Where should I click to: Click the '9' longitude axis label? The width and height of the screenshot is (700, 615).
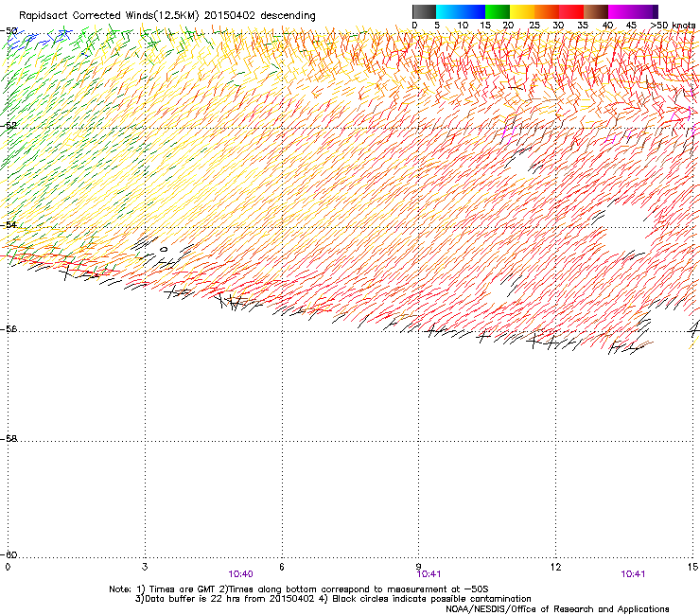419,567
